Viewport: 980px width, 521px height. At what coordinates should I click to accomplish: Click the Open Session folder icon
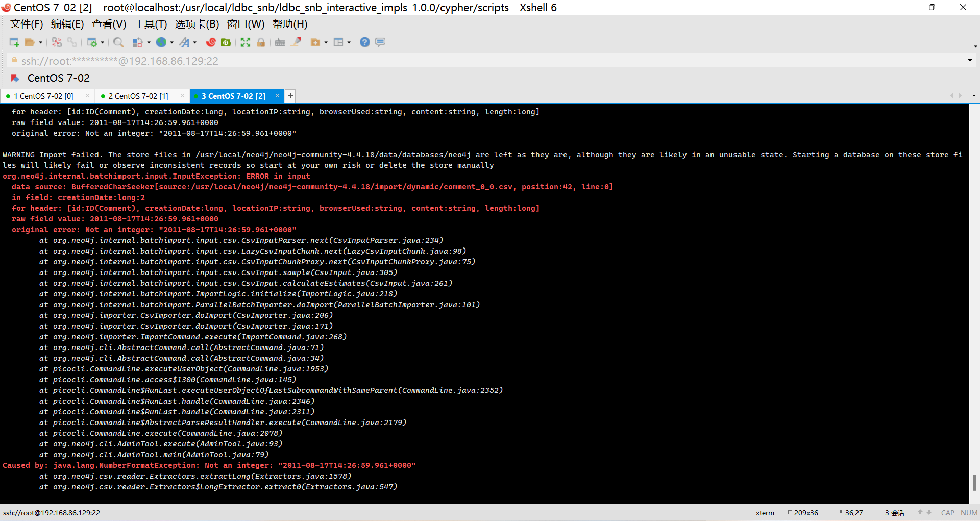(30, 42)
